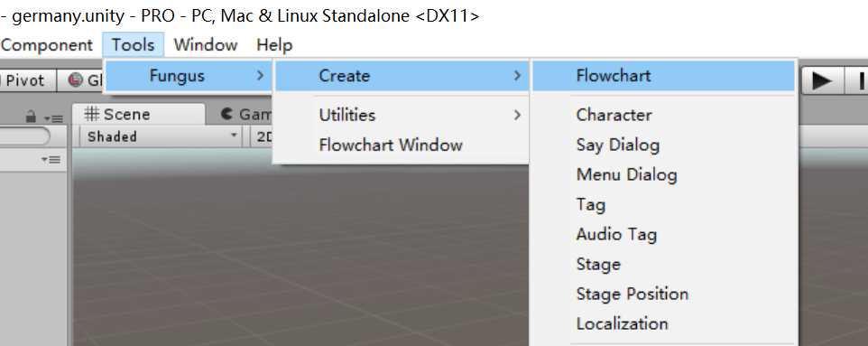Click the search field in left panel
The image size is (868, 346).
(x=23, y=136)
